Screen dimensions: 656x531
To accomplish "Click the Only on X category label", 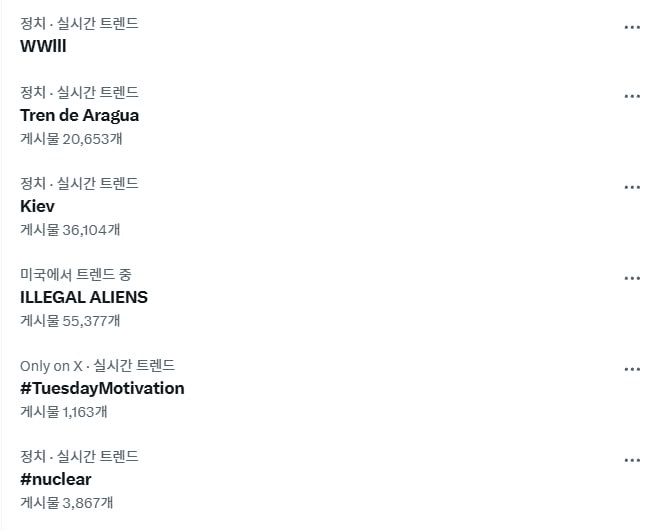I will click(x=51, y=366).
